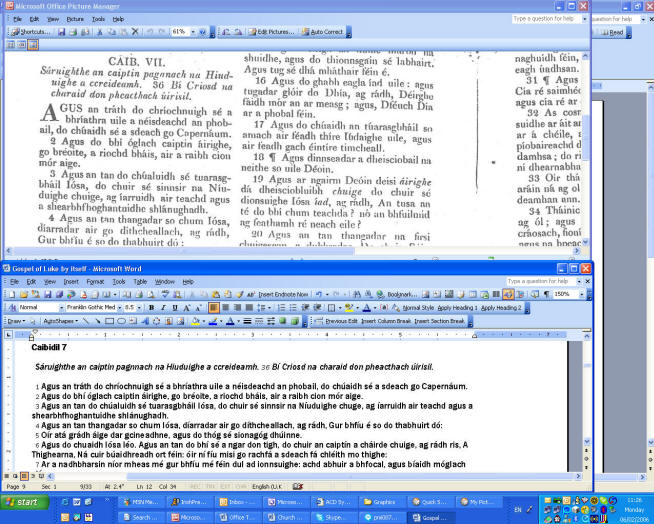Screen dimensions: 654x524
Task: Select the Oval drawing tool
Action: pos(121,321)
